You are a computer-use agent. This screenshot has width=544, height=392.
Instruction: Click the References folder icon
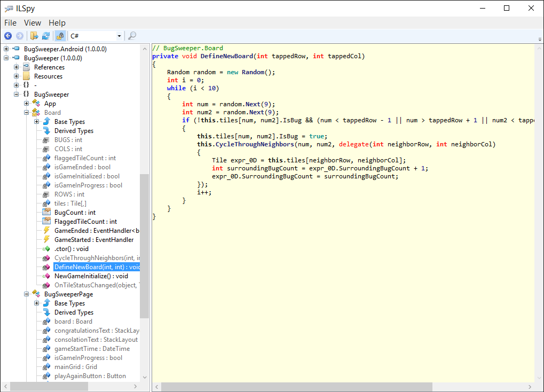click(x=26, y=67)
